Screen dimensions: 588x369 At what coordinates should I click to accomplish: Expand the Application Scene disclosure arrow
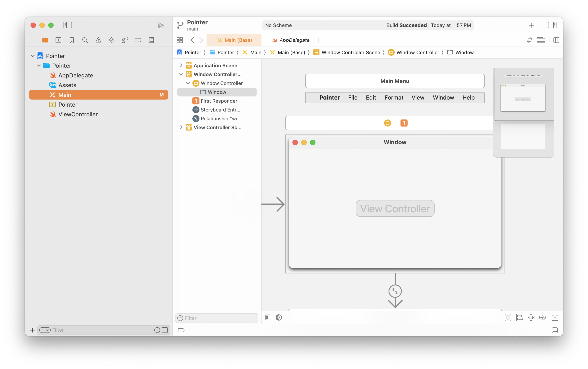pyautogui.click(x=181, y=65)
